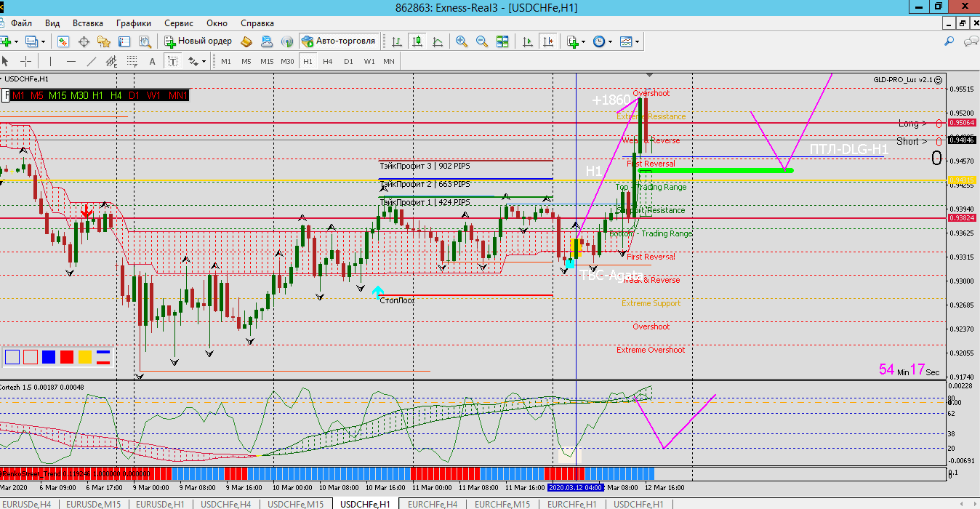Open the Terminal panel icon

click(x=124, y=41)
